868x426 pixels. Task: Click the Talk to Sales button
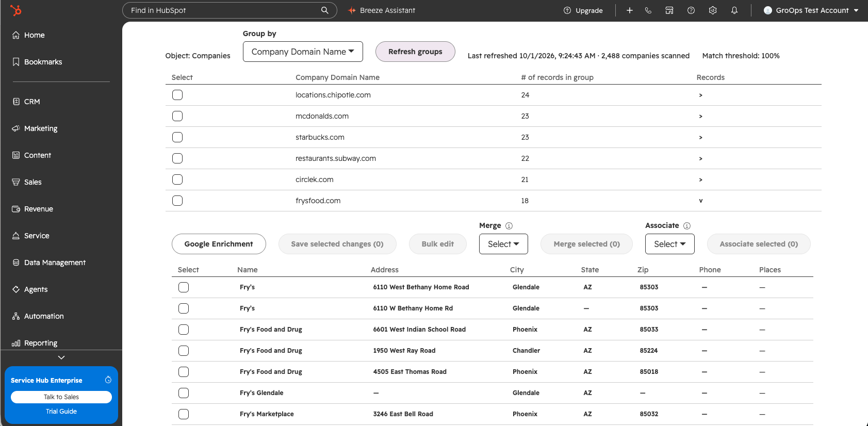[x=61, y=397]
